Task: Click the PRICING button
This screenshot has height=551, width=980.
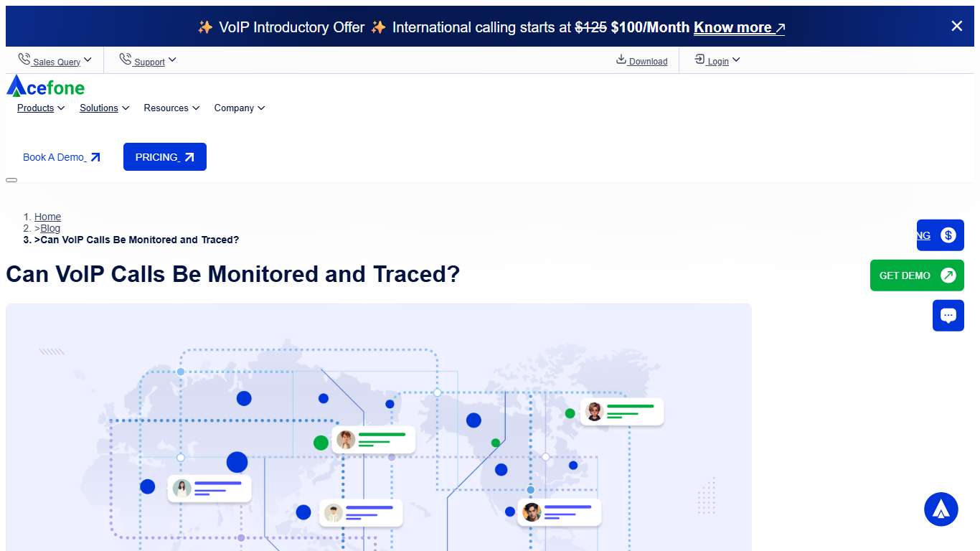Action: tap(164, 156)
